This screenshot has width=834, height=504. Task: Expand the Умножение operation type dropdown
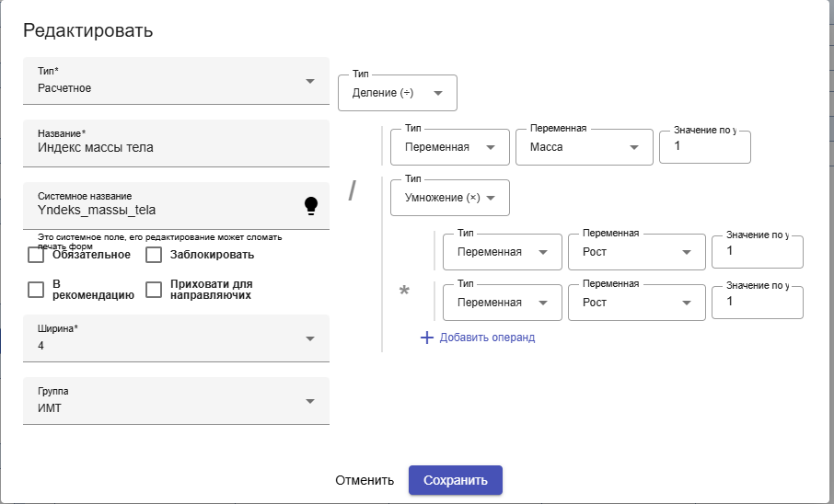pyautogui.click(x=450, y=198)
